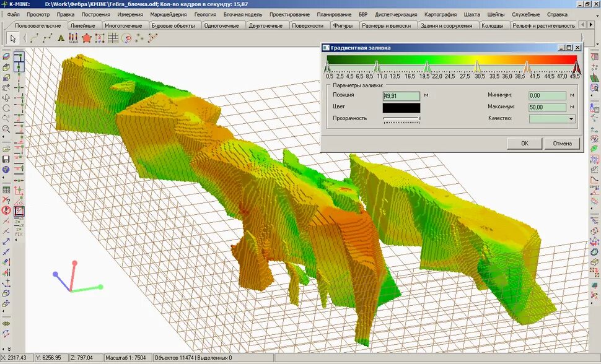The height and width of the screenshot is (364, 601).
Task: Click the Максимум input field
Action: [x=547, y=107]
